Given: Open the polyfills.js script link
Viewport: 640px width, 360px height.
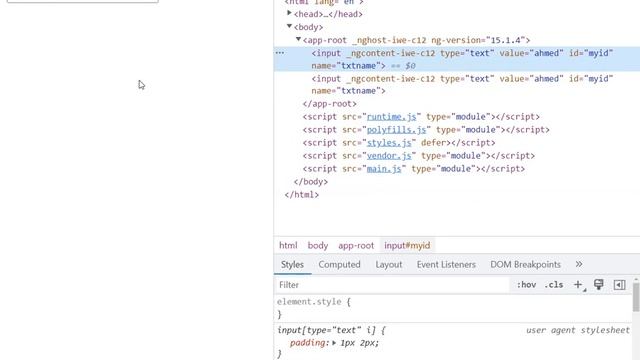Looking at the screenshot, I should tap(396, 130).
